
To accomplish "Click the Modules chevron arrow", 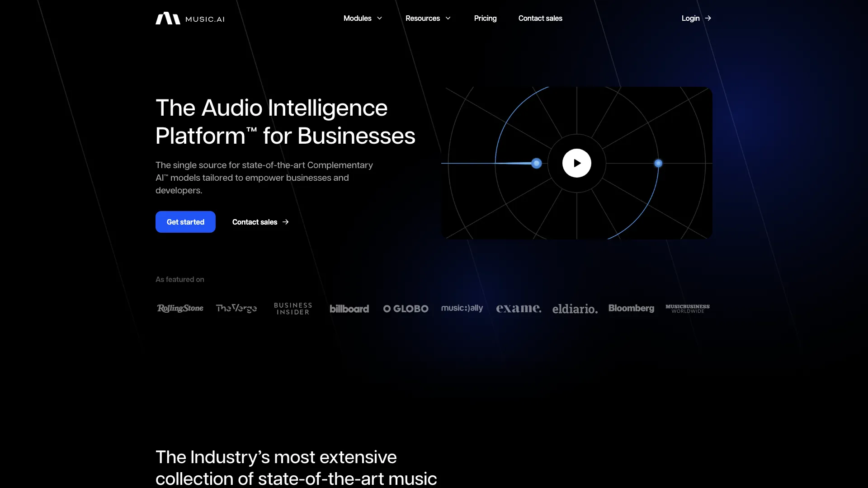I will [379, 18].
